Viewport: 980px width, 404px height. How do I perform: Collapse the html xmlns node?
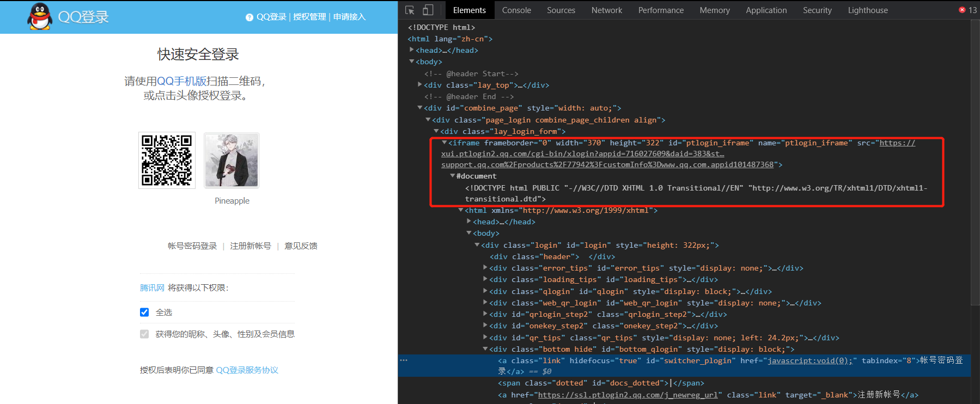coord(461,210)
